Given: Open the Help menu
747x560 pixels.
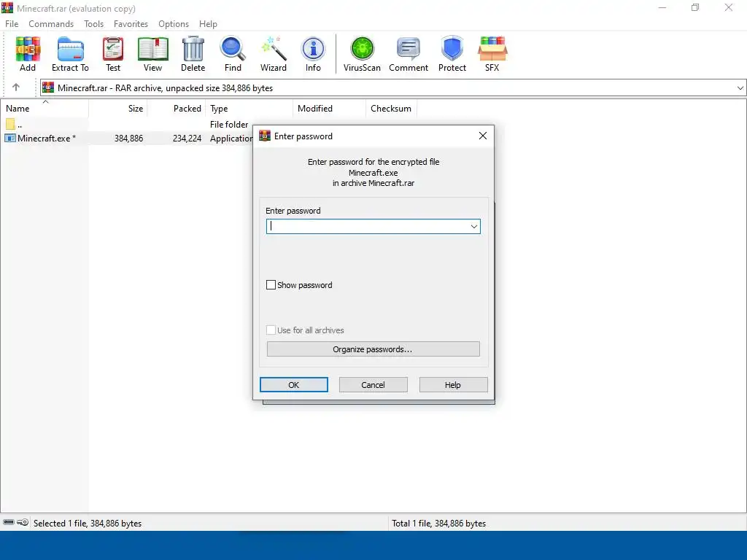Looking at the screenshot, I should pos(208,24).
